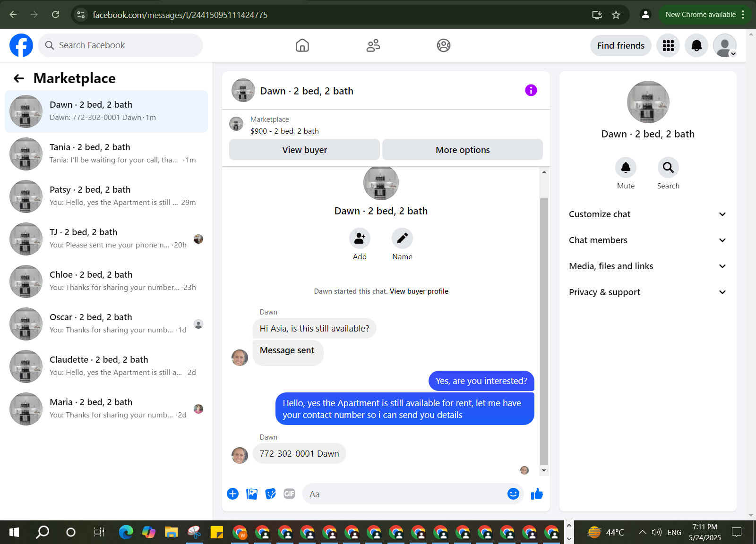
Task: Click the Search Facebook field
Action: (x=120, y=45)
